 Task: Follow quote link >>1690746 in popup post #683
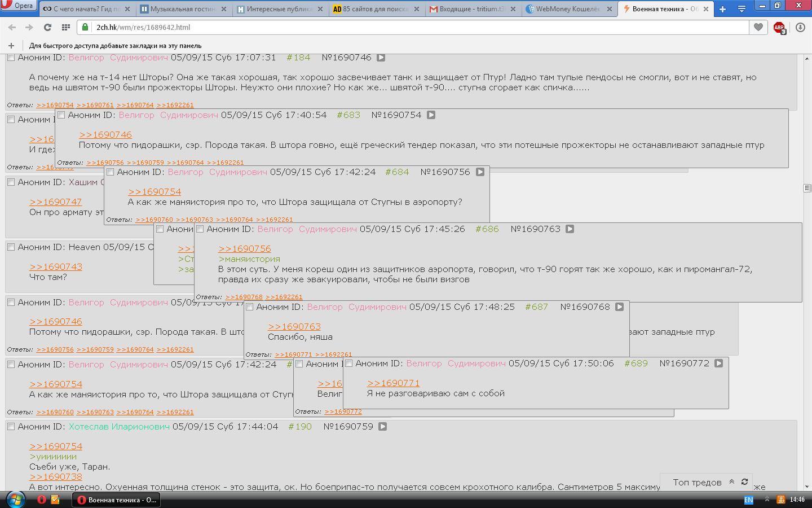coord(105,135)
